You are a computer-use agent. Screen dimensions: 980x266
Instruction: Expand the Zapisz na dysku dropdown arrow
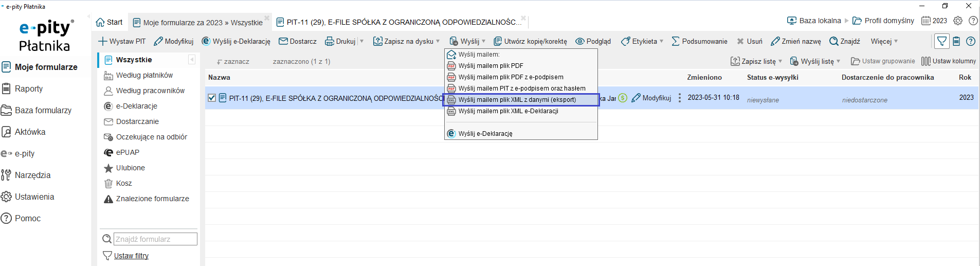(438, 41)
